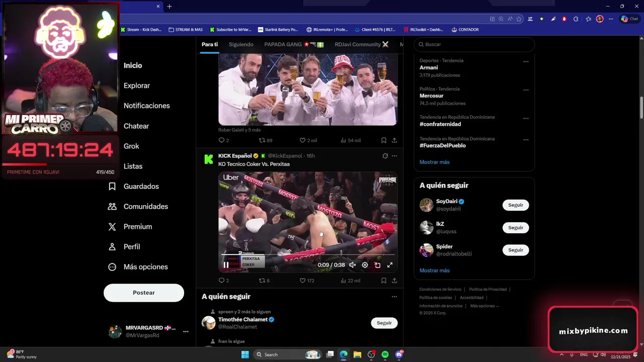Expand footer Más opciones link

pos(485,306)
